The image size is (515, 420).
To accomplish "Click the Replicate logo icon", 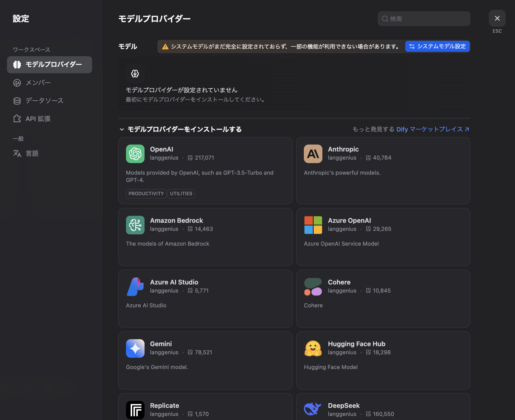I will pos(135,410).
